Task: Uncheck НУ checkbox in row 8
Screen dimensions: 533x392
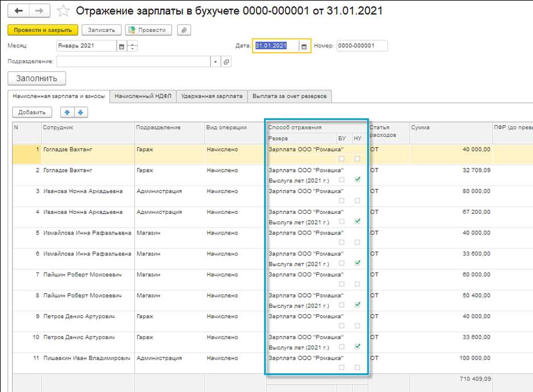Action: tap(357, 304)
